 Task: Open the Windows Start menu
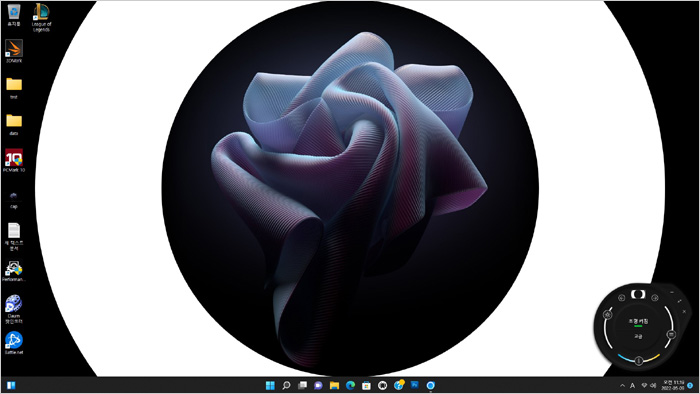(x=270, y=385)
